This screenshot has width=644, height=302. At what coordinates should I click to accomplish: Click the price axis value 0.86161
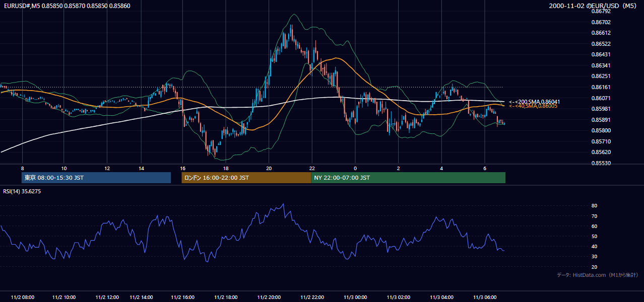point(601,87)
